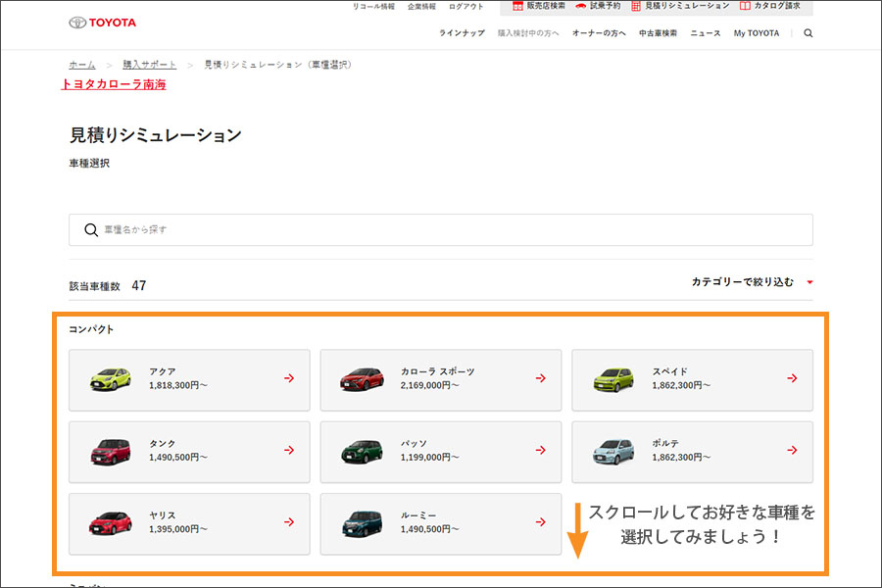The height and width of the screenshot is (588, 882).
Task: Click the red arrow on the ルーミー card
Action: tap(541, 522)
